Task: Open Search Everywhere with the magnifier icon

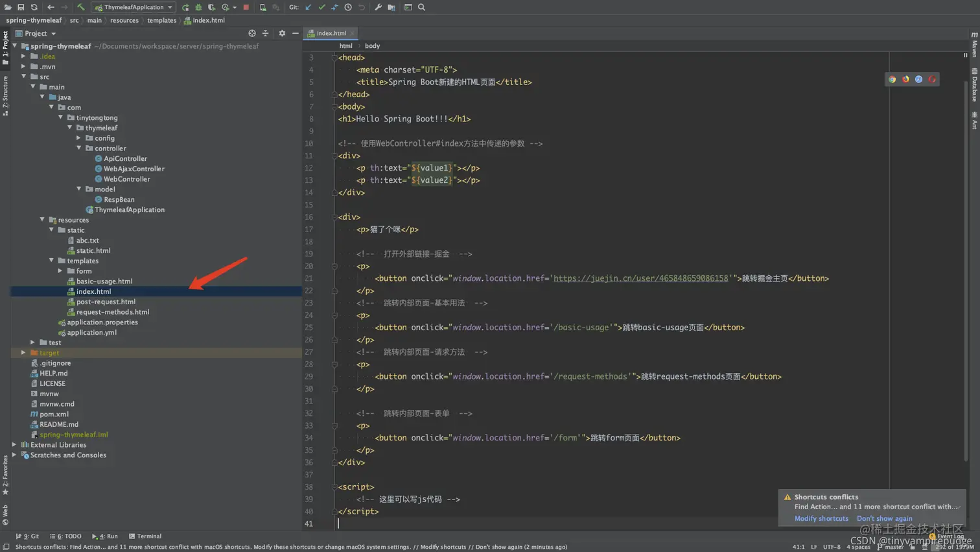Action: click(x=421, y=7)
